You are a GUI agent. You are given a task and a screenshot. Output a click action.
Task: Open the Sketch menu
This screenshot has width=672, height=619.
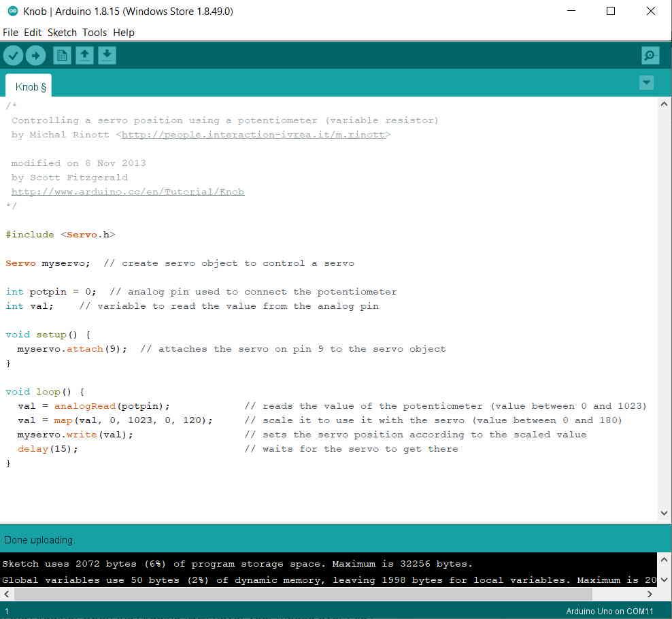pyautogui.click(x=62, y=33)
